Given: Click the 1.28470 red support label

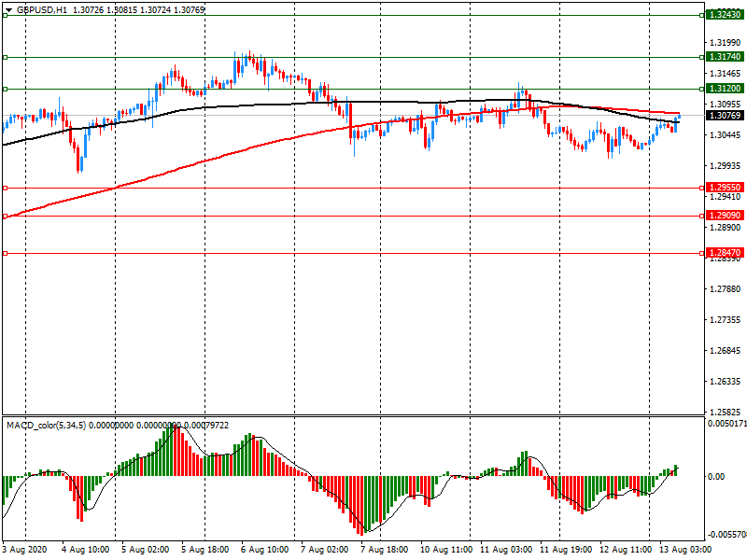Looking at the screenshot, I should pyautogui.click(x=726, y=253).
